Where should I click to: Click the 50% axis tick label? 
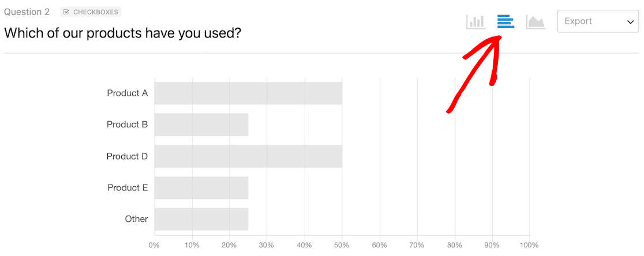[342, 246]
